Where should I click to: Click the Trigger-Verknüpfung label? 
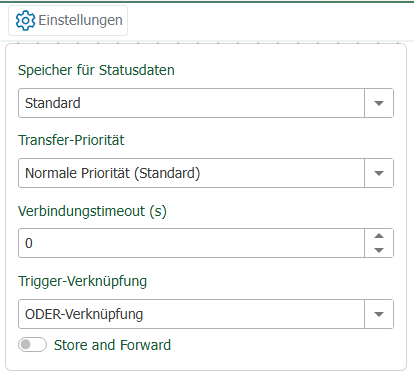pos(82,281)
